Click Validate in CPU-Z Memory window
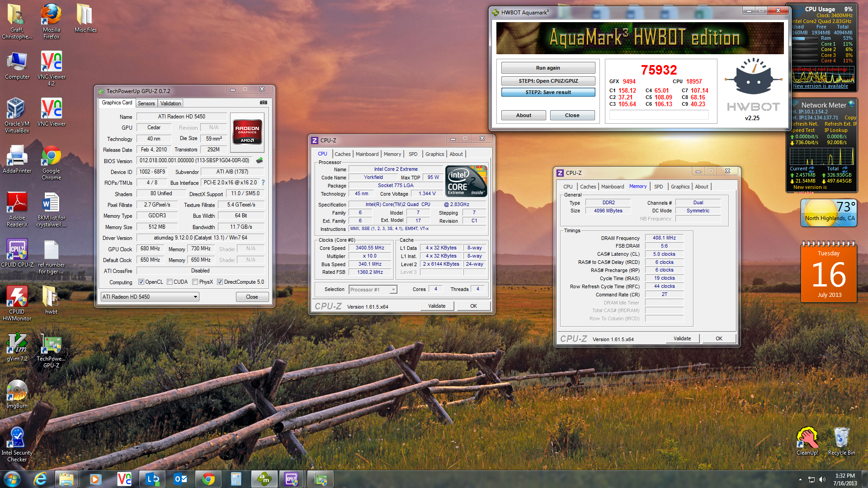 point(682,338)
